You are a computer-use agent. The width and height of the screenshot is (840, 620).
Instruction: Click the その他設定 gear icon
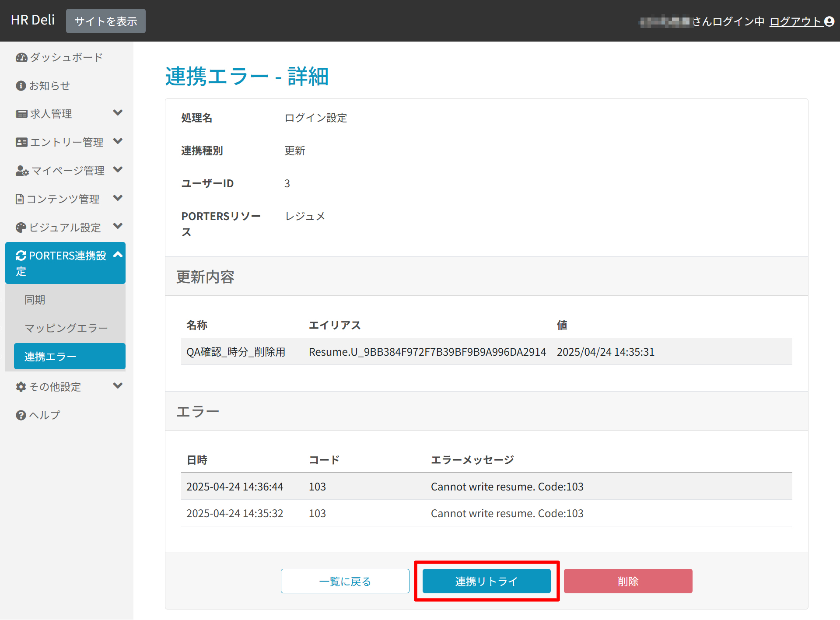point(21,387)
